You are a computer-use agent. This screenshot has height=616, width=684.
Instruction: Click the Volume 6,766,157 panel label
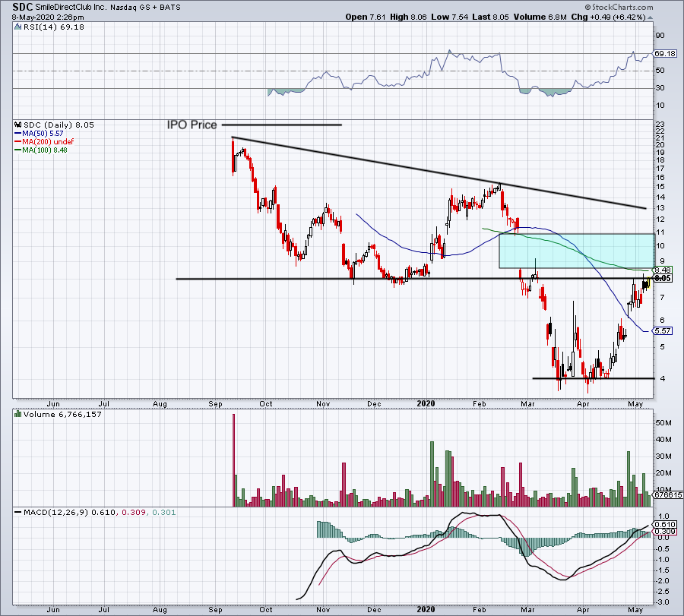point(62,414)
